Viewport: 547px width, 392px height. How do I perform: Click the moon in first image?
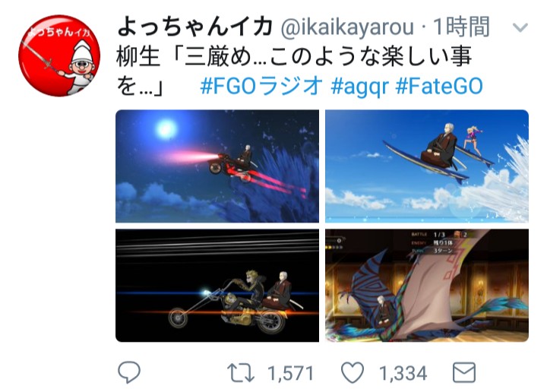pyautogui.click(x=166, y=128)
